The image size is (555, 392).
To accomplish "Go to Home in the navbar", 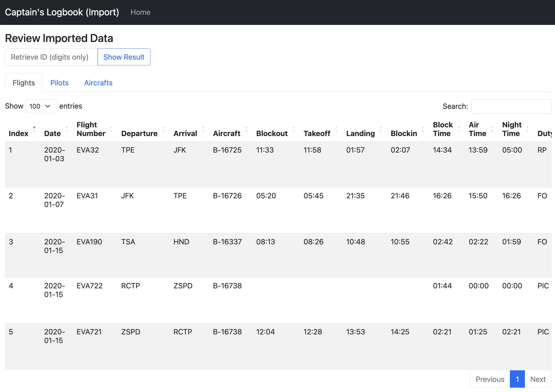I will (140, 12).
